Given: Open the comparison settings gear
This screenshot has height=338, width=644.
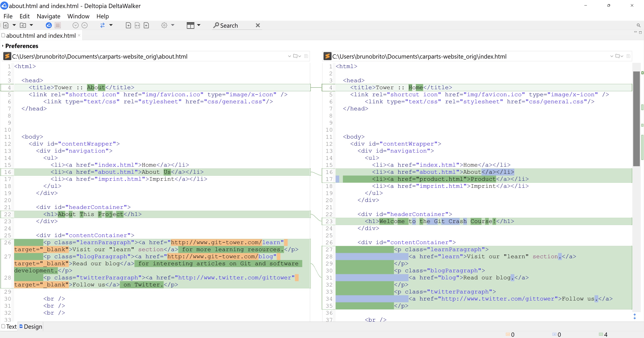Looking at the screenshot, I should [x=165, y=25].
